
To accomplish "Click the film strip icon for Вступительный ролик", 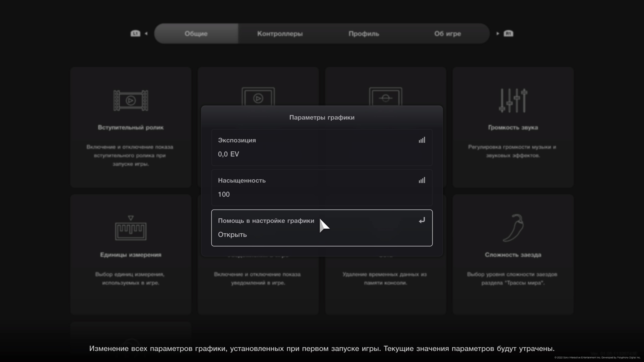I will (130, 100).
